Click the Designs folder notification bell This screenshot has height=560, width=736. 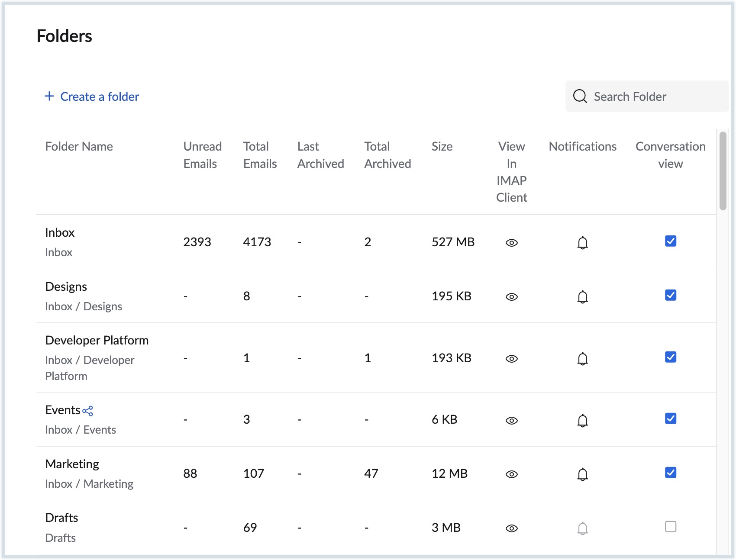tap(582, 297)
